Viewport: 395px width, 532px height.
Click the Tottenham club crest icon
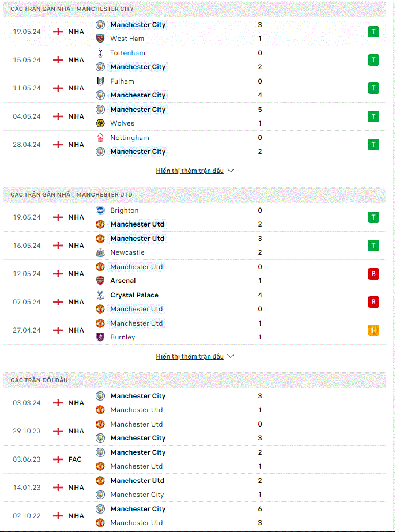pos(100,53)
